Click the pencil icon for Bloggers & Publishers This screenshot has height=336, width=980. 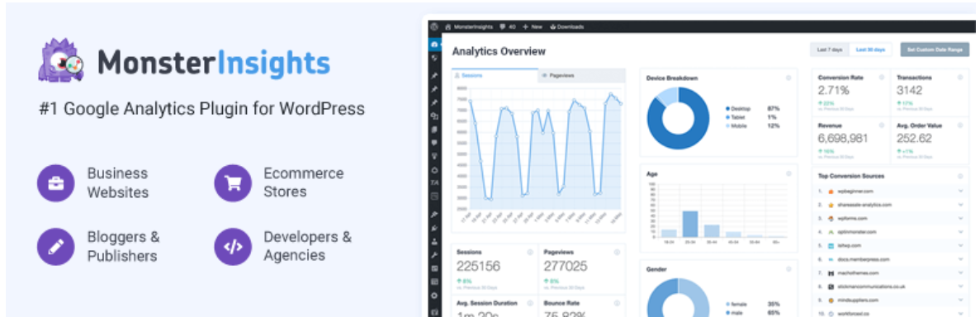click(55, 247)
